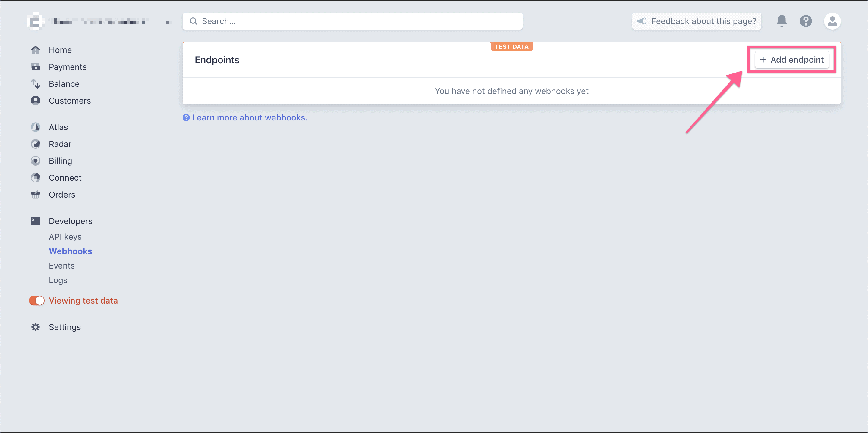Click Feedback about this page button

[697, 21]
